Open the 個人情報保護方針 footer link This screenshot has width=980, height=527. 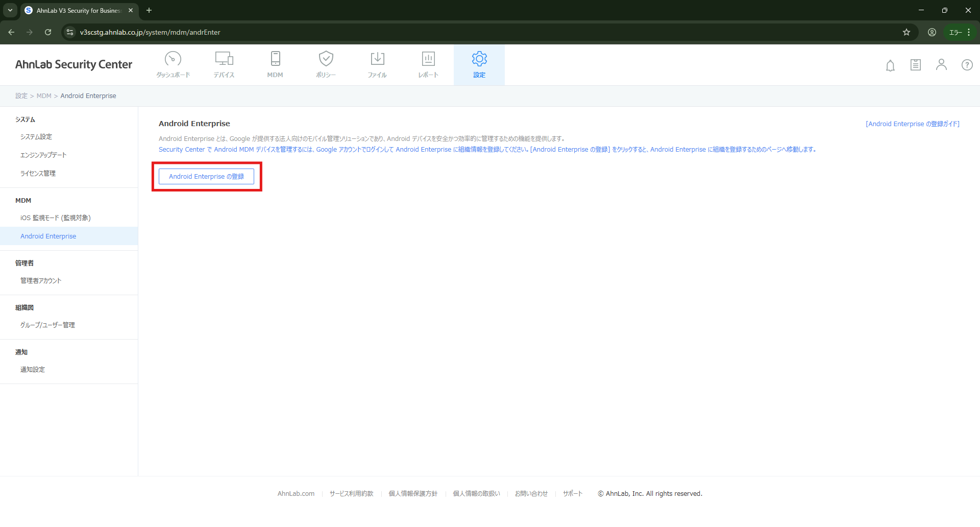tap(413, 494)
